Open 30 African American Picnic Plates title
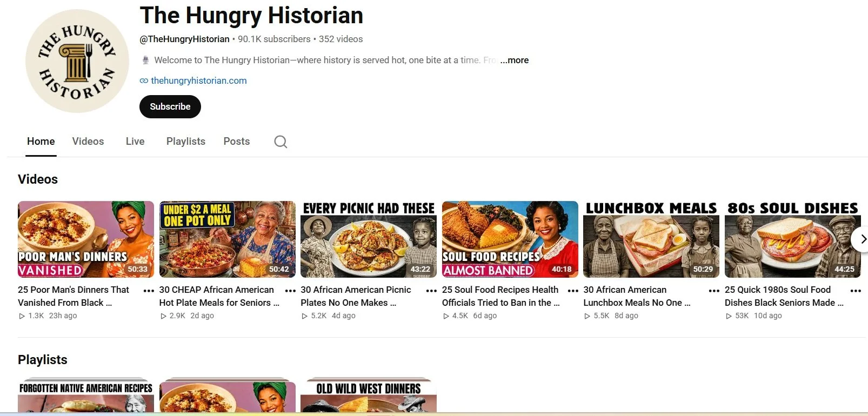 356,296
